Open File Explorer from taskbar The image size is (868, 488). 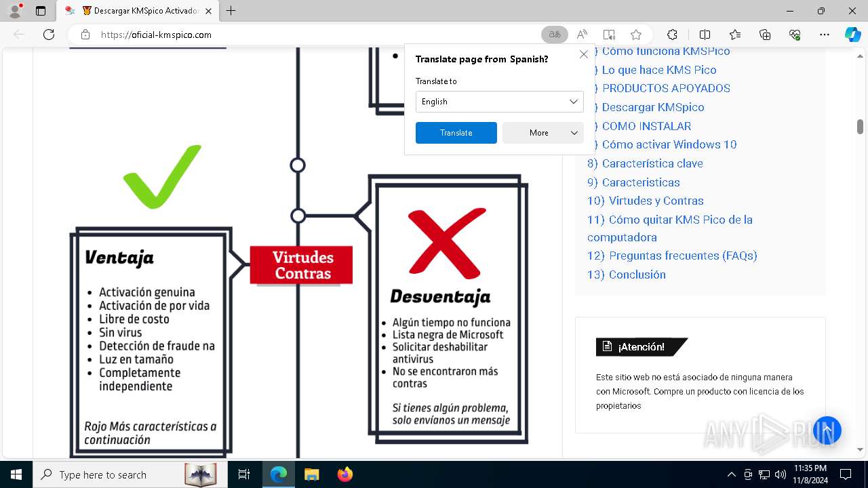pos(311,474)
